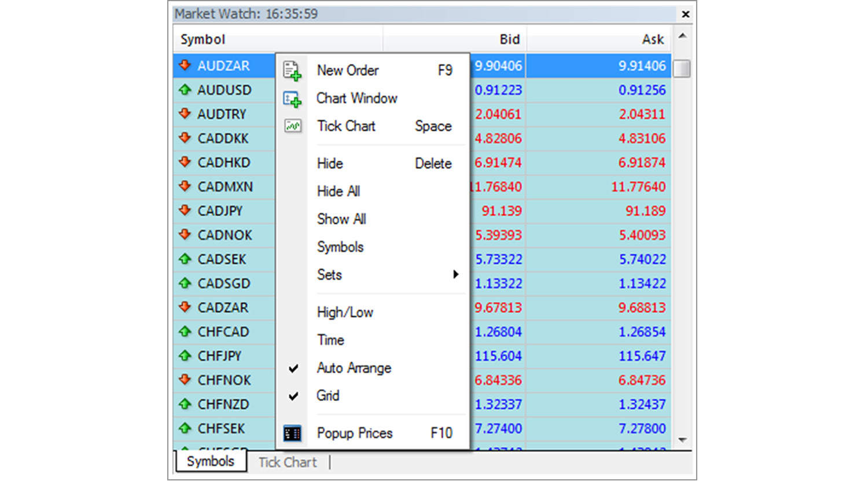Screen dimensions: 868x481
Task: Select the CHFNOK symbol name
Action: [225, 380]
